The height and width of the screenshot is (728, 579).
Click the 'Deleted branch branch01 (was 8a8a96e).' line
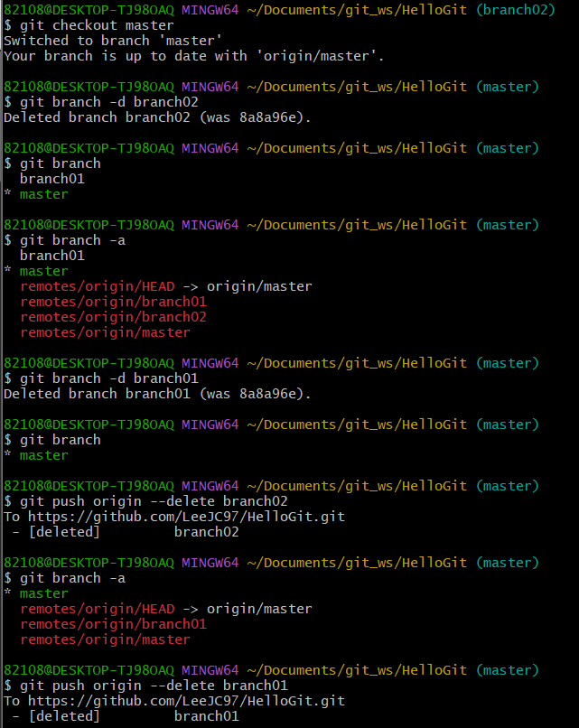pyautogui.click(x=157, y=393)
